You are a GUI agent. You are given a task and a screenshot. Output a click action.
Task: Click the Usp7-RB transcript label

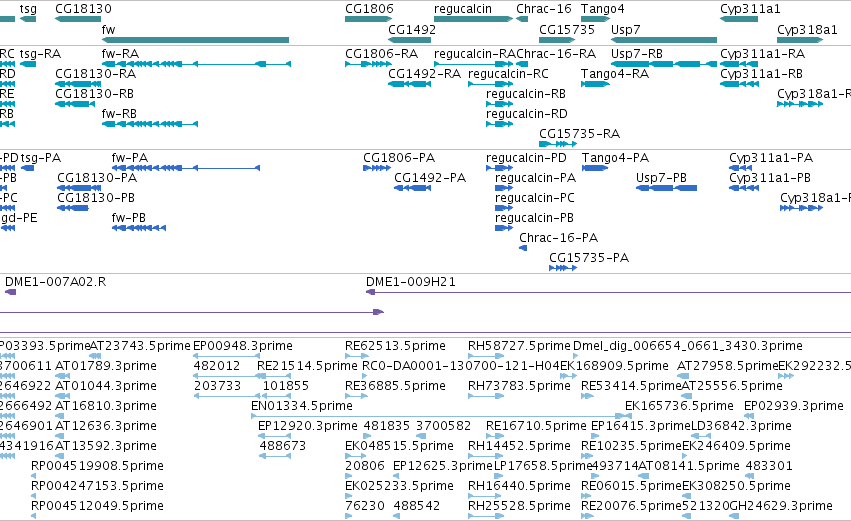(x=637, y=54)
